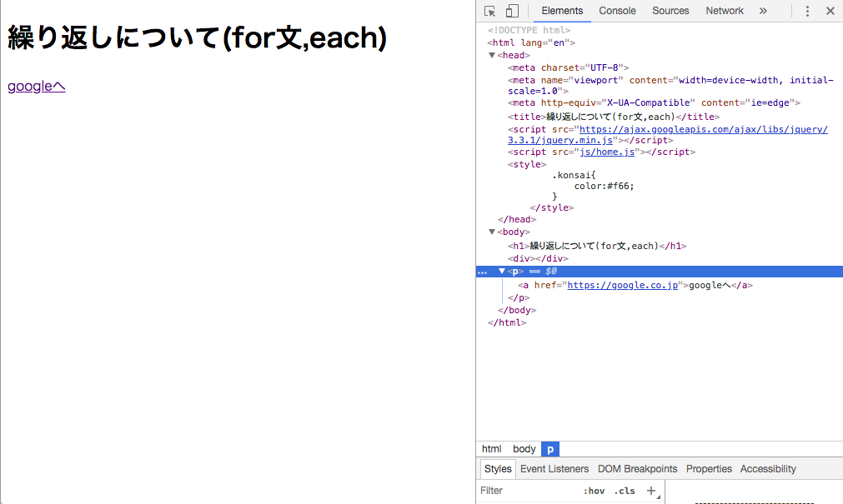Viewport: 843px width, 504px height.
Task: Select the meta charset UTF-8 node
Action: 569,67
